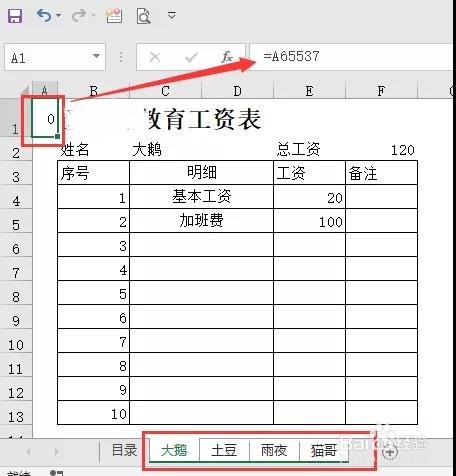Open the Undo history dropdown arrow
Viewport: 456px width, 476px height.
(x=59, y=15)
